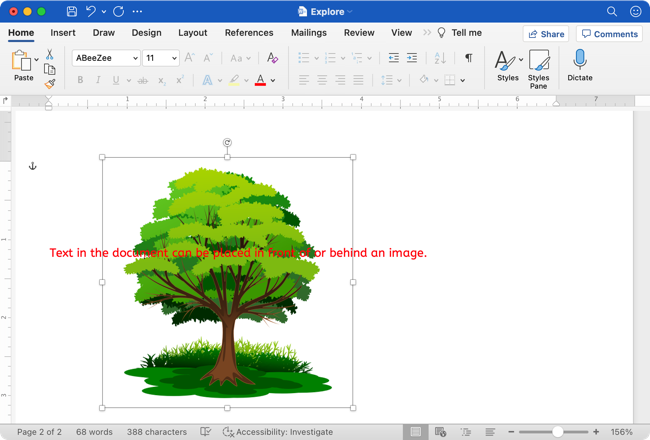Viewport: 650px width, 440px height.
Task: Increase indent of the paragraph
Action: (x=412, y=59)
